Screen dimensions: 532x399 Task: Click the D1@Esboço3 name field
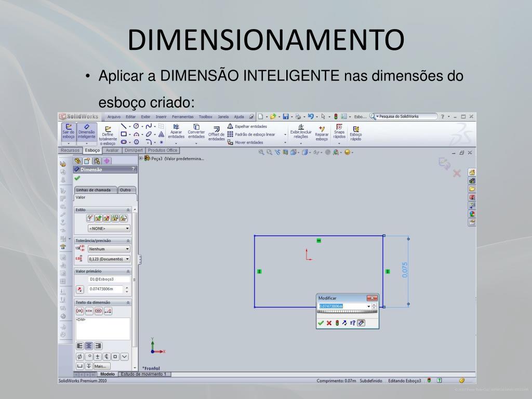pyautogui.click(x=109, y=279)
